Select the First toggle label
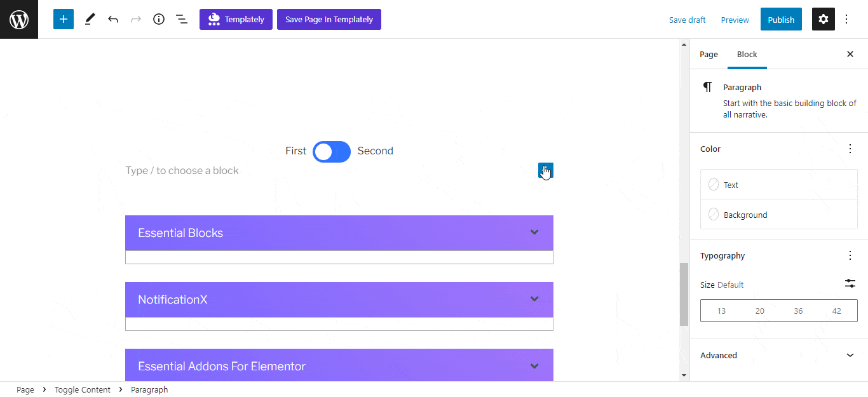 point(295,151)
